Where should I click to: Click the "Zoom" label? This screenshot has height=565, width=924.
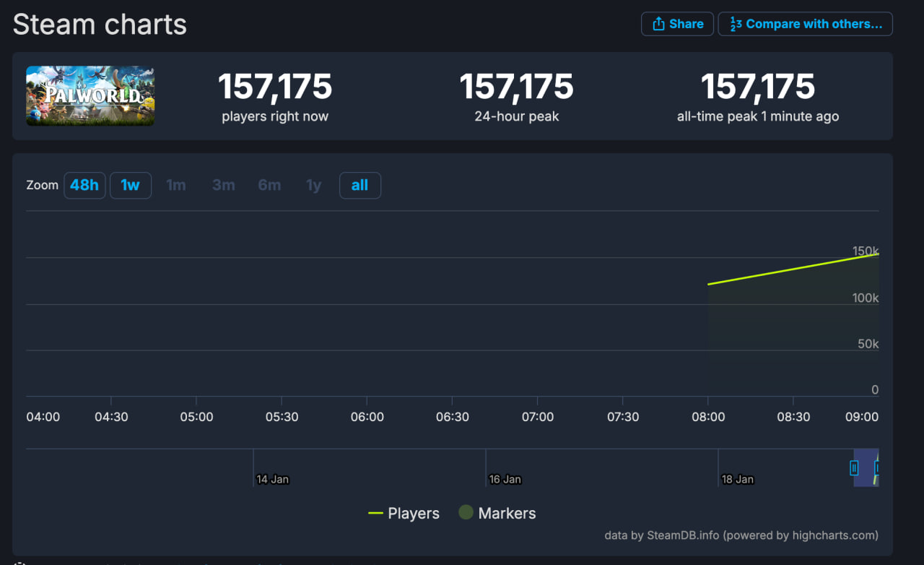point(42,185)
